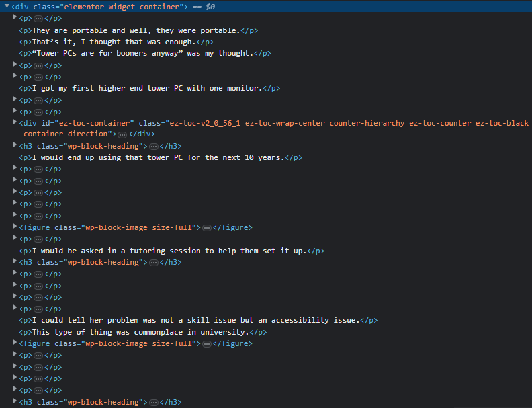Select 'I would end up using that tower PC' line
The height and width of the screenshot is (408, 532).
(x=161, y=158)
